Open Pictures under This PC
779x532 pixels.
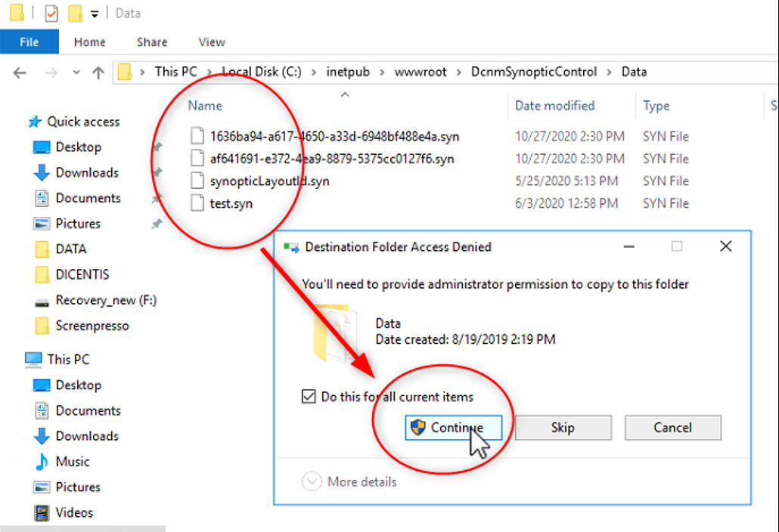tap(78, 487)
